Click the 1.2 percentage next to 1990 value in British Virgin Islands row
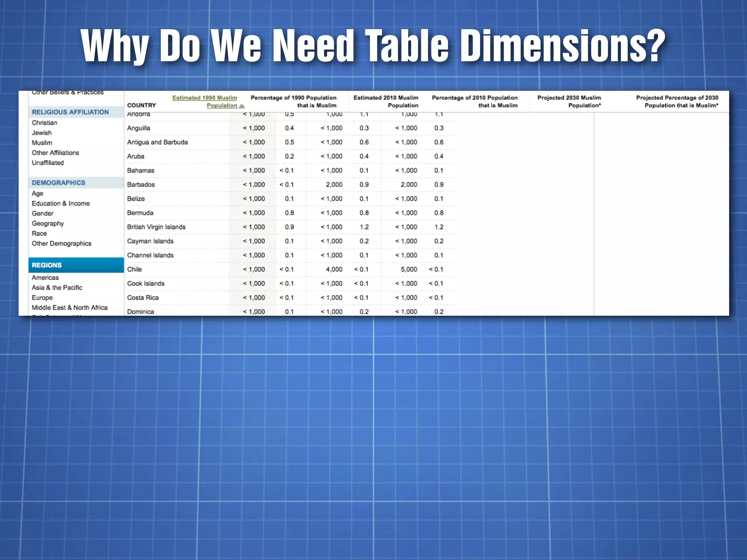Screen dimensions: 747x560 coord(364,227)
